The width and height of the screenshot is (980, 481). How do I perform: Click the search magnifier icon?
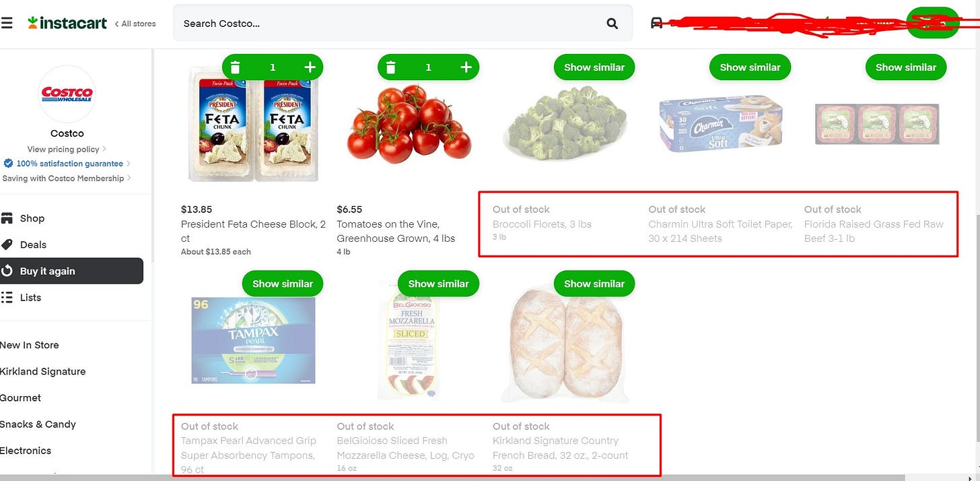(x=612, y=24)
